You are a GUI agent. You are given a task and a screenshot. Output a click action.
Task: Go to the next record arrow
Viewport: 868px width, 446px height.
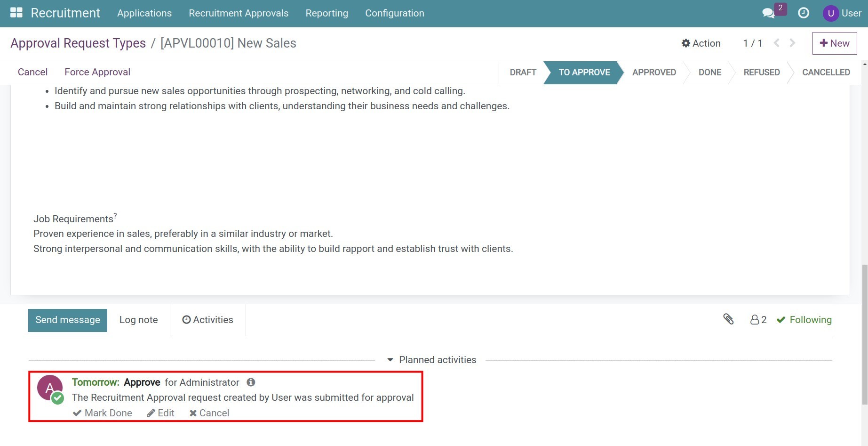[793, 43]
